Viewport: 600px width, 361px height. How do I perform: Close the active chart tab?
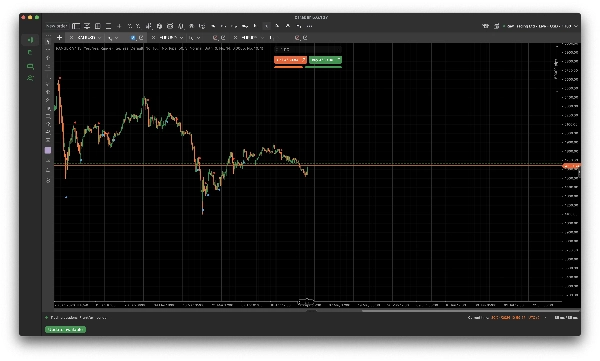pos(71,38)
